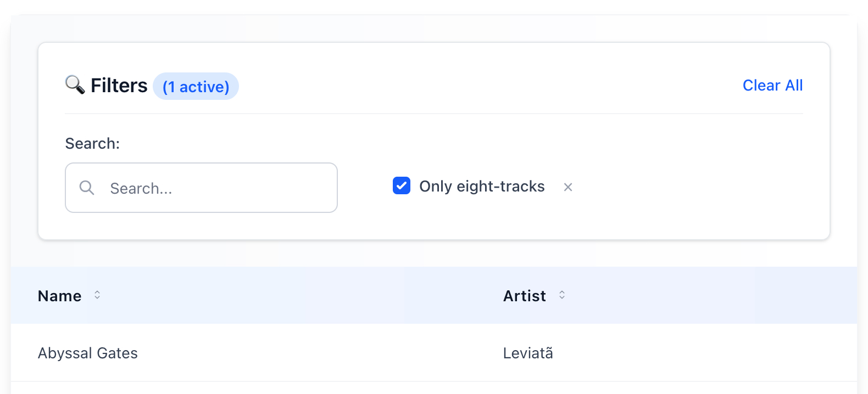868x394 pixels.
Task: Remove the Only eight-tracks filter with its X
Action: (x=568, y=187)
